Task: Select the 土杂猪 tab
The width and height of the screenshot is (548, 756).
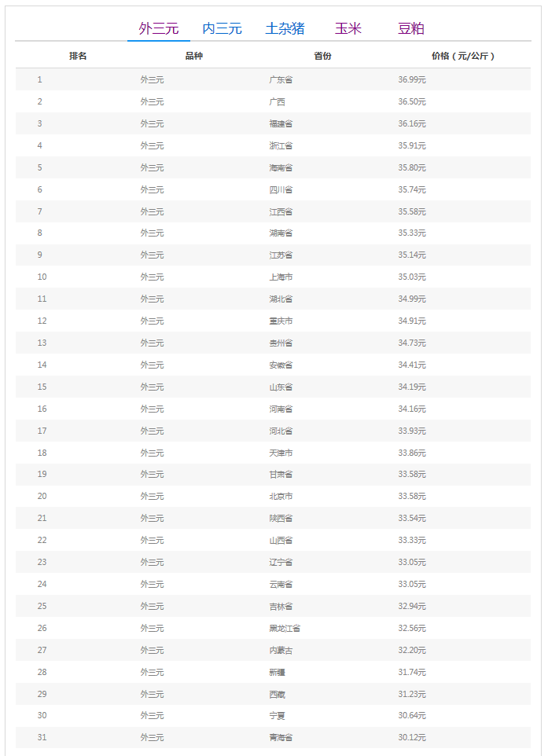Action: [x=285, y=29]
